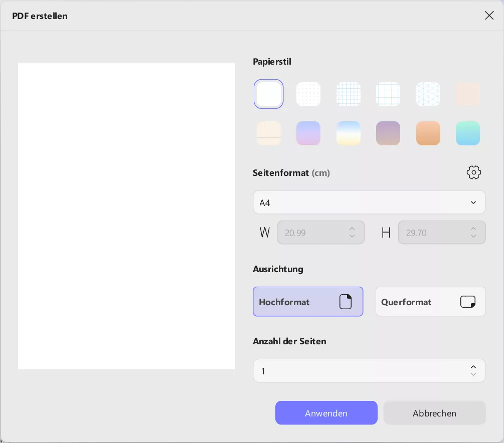
Task: Choose the mint-to-blue gradient paper
Action: click(x=468, y=133)
